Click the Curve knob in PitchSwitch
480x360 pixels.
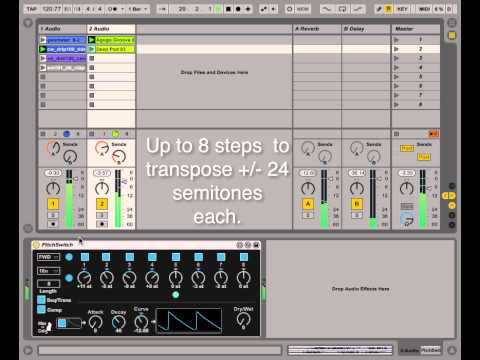(x=141, y=321)
